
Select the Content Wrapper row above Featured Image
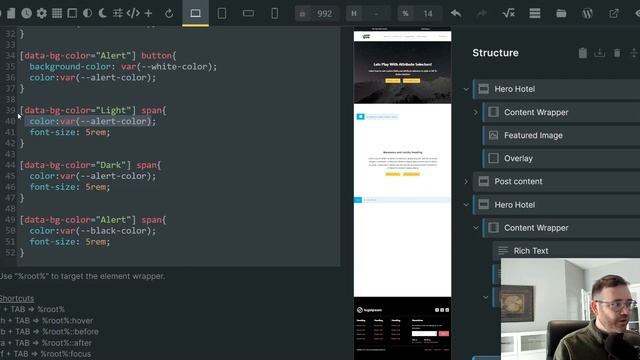point(561,112)
